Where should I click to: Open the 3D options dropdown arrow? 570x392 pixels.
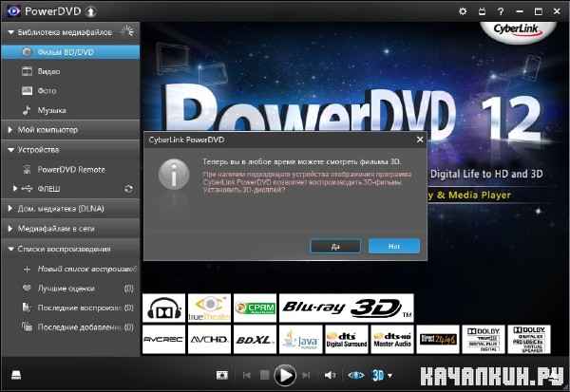click(389, 376)
